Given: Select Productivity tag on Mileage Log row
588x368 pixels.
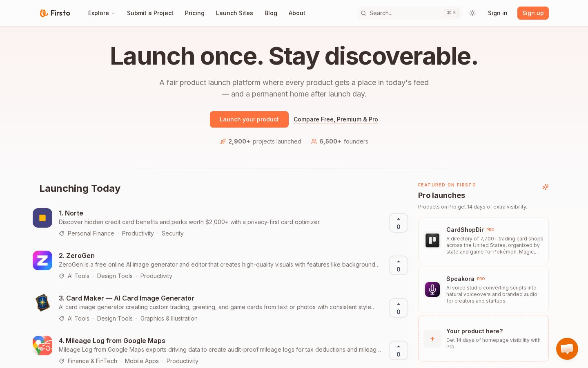Looking at the screenshot, I should click(x=183, y=361).
